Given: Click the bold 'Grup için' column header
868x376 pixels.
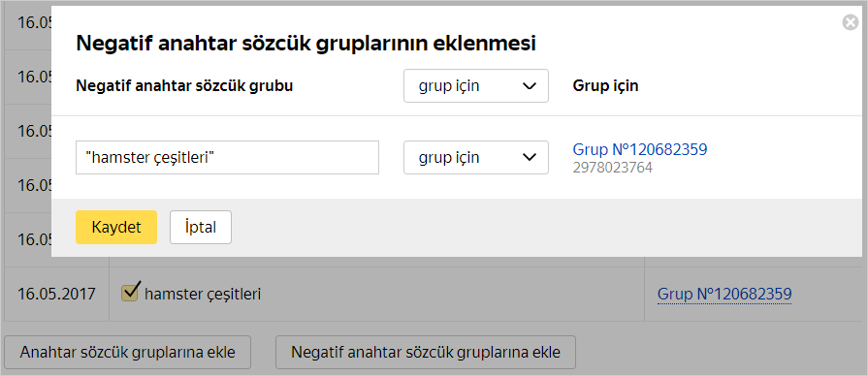Looking at the screenshot, I should point(605,86).
